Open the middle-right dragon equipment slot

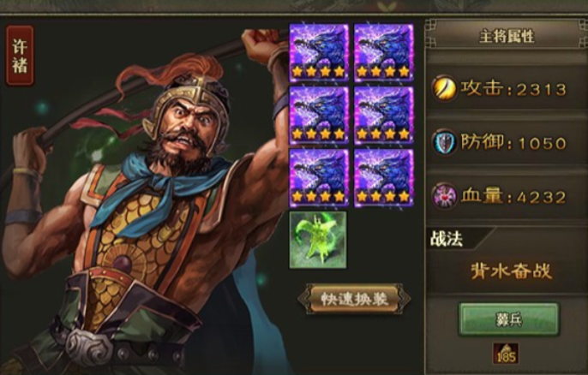tap(384, 115)
